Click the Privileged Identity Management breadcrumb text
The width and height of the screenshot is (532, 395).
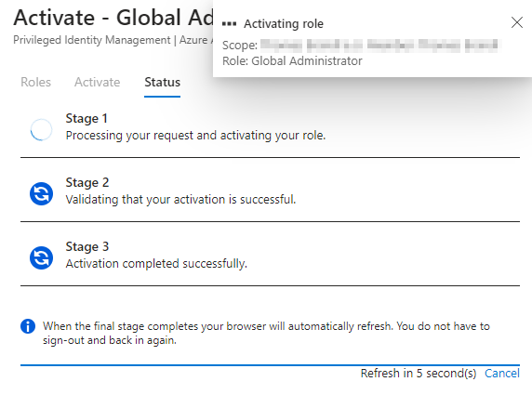[x=91, y=40]
